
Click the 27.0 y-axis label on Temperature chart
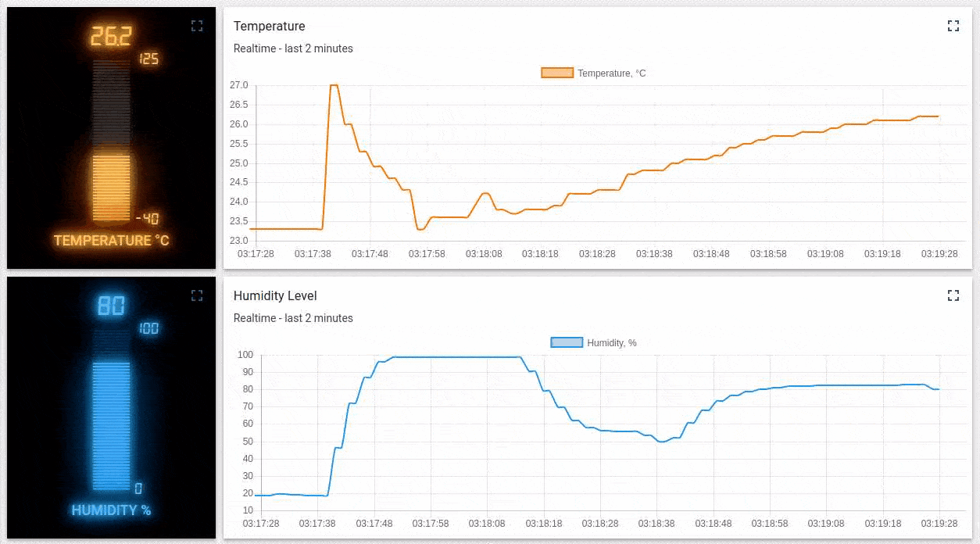[x=238, y=85]
